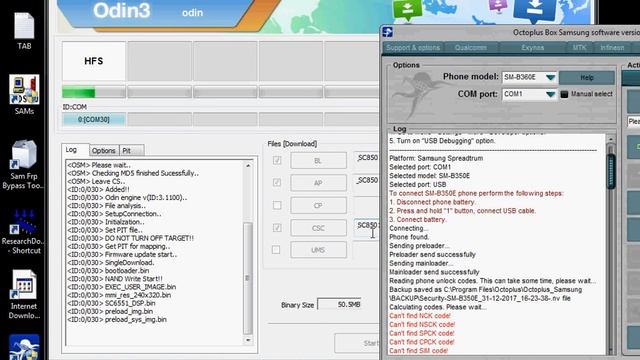Click the BL file path field
Viewport: 640px width, 360px height.
point(367,160)
